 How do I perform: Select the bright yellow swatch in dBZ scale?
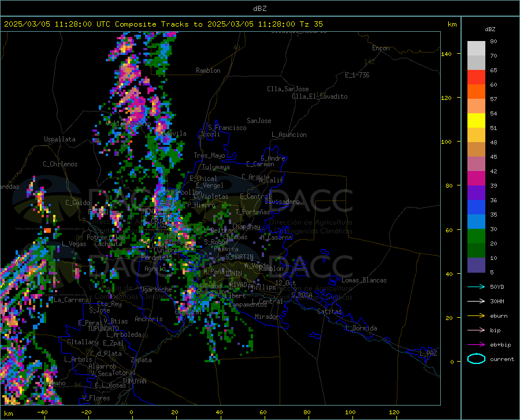(476, 120)
